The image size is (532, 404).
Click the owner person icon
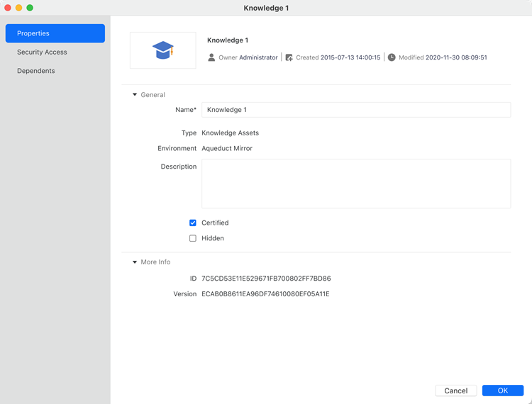[211, 57]
